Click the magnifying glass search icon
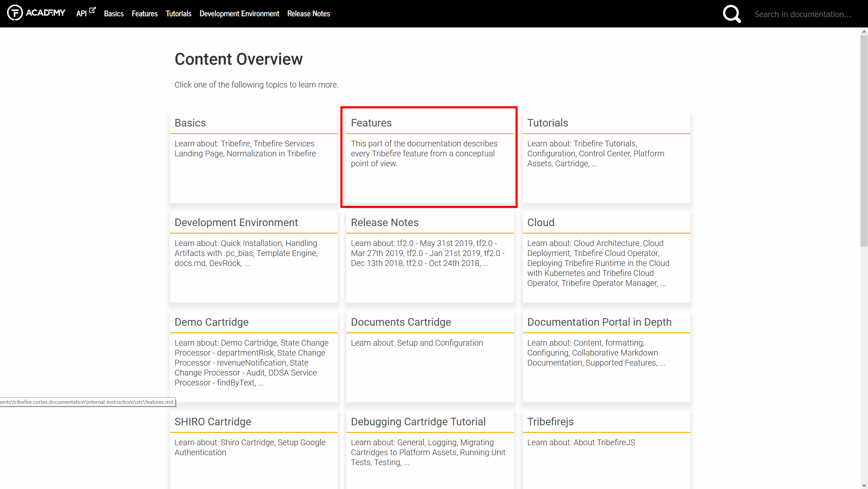This screenshot has height=489, width=868. 731,14
